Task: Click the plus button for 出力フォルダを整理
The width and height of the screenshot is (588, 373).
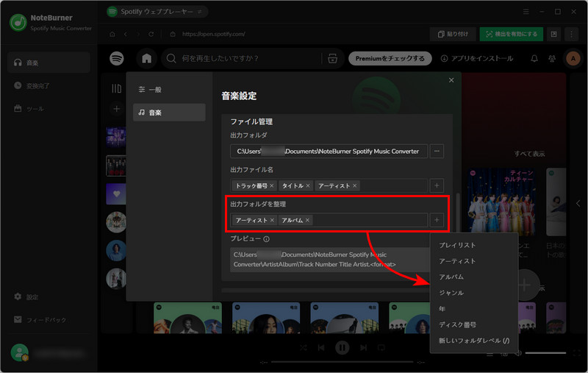Action: click(x=437, y=220)
